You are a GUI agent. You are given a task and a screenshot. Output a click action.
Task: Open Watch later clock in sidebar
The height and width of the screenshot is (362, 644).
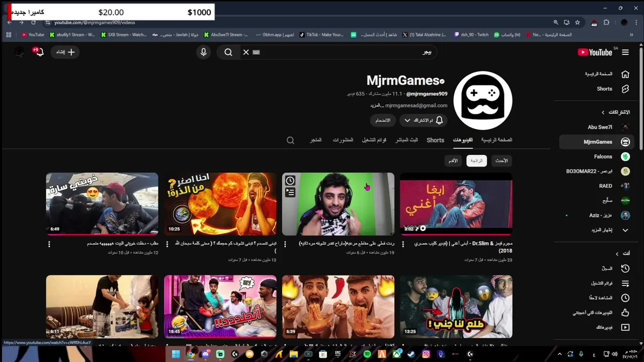click(625, 298)
